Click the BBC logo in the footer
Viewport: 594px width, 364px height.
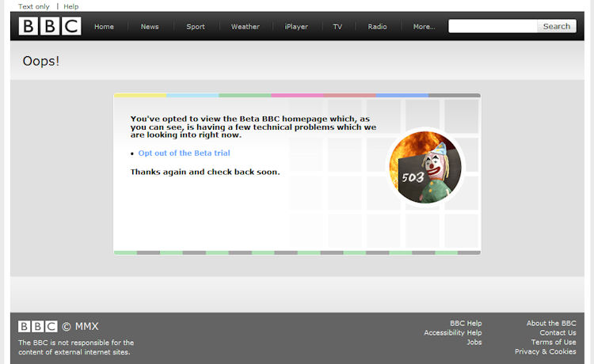37,326
